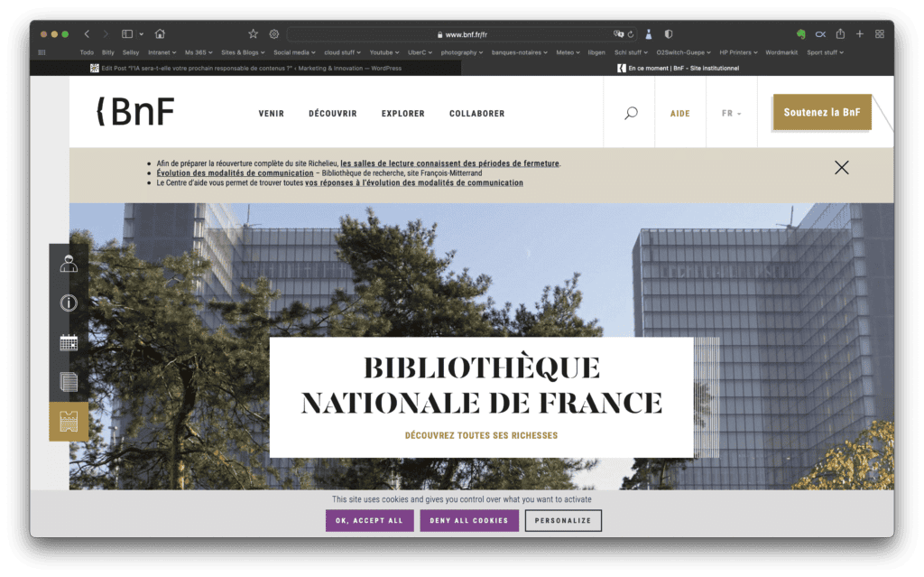Viewport: 924px width, 577px height.
Task: Toggle the Safari sidebar icon
Action: click(126, 34)
